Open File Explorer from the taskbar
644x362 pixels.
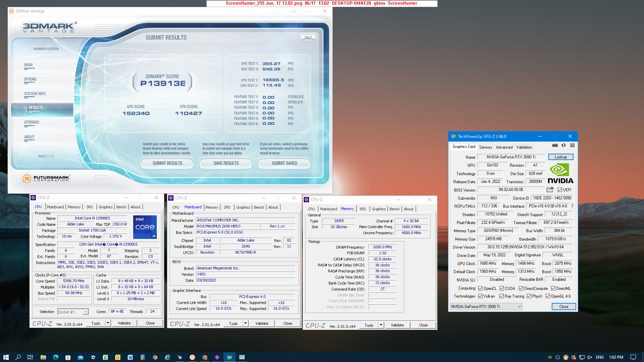coord(43,357)
